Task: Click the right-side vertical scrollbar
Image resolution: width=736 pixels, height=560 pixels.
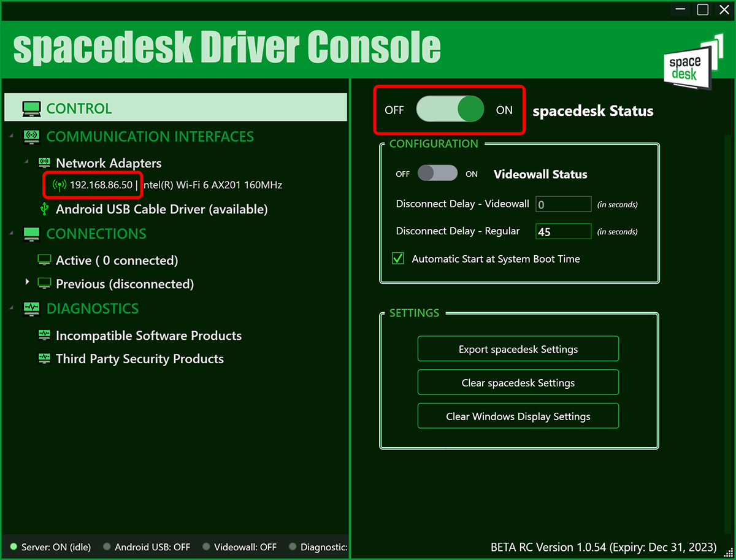Action: (x=729, y=333)
